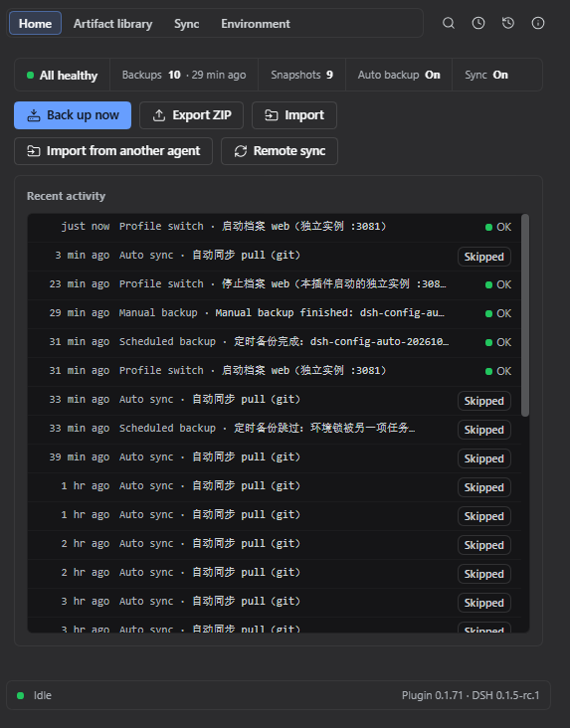Image resolution: width=570 pixels, height=728 pixels.
Task: Click OK status of 23 min ago entry
Action: 498,284
